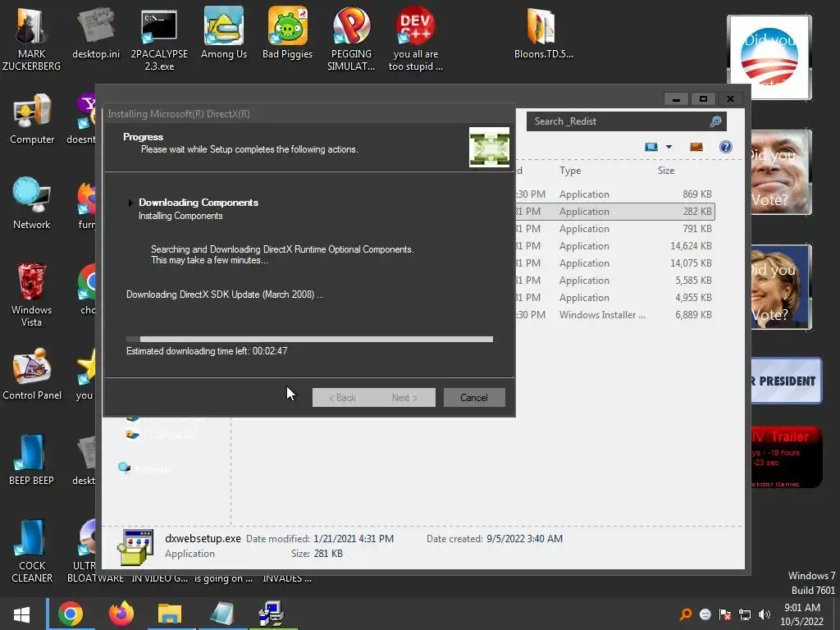The width and height of the screenshot is (840, 630).
Task: Click the Search _Redist input field
Action: tap(626, 121)
